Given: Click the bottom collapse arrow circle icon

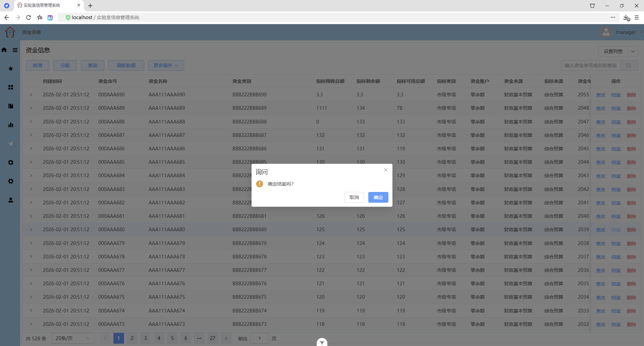Looking at the screenshot, I should click(322, 342).
